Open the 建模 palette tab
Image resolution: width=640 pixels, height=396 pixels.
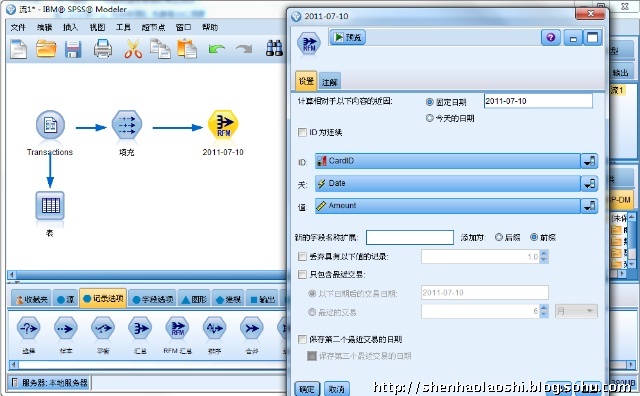pyautogui.click(x=228, y=299)
